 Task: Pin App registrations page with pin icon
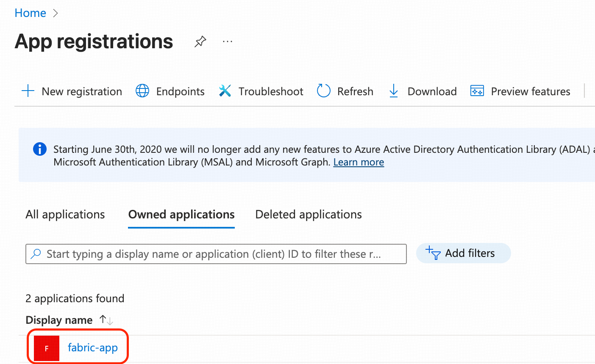[200, 41]
